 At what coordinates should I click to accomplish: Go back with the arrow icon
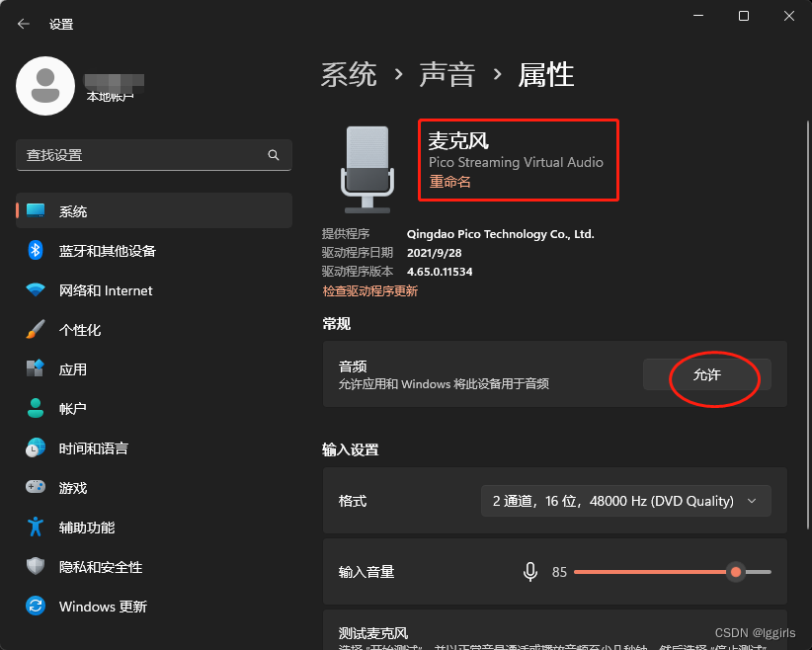[24, 24]
